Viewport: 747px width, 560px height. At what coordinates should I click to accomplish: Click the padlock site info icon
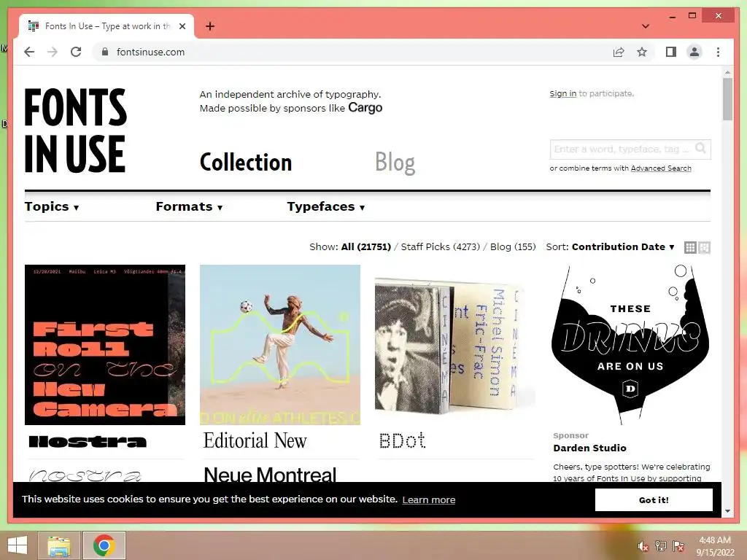pyautogui.click(x=105, y=52)
